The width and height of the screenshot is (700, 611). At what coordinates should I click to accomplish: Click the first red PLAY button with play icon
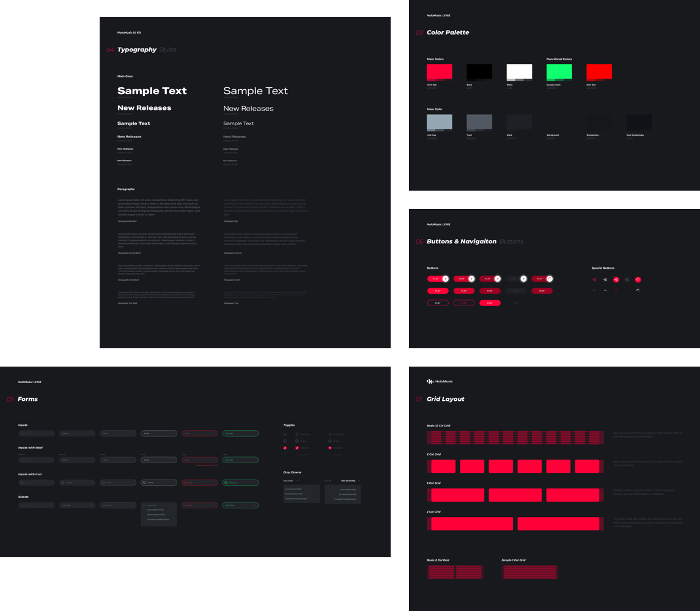(x=438, y=279)
